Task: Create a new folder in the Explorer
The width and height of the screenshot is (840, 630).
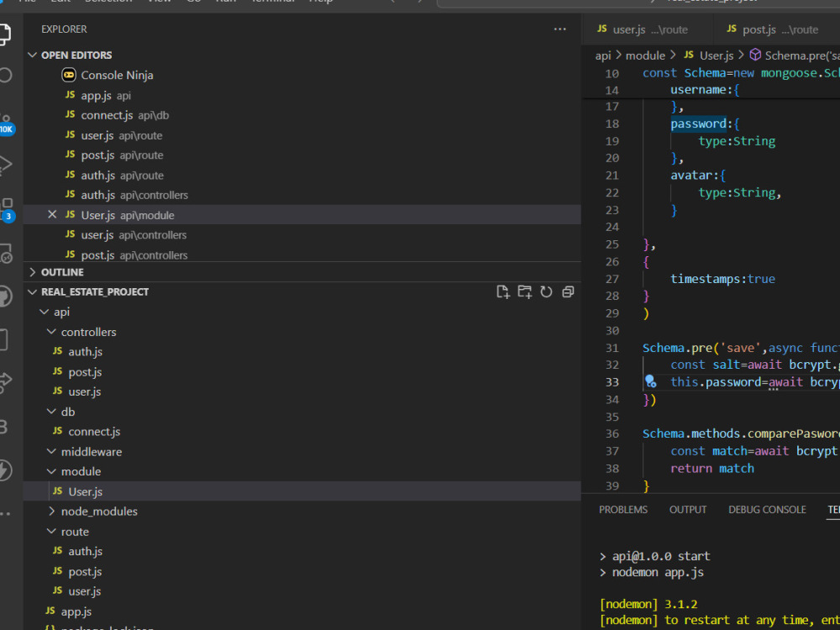Action: pos(524,291)
